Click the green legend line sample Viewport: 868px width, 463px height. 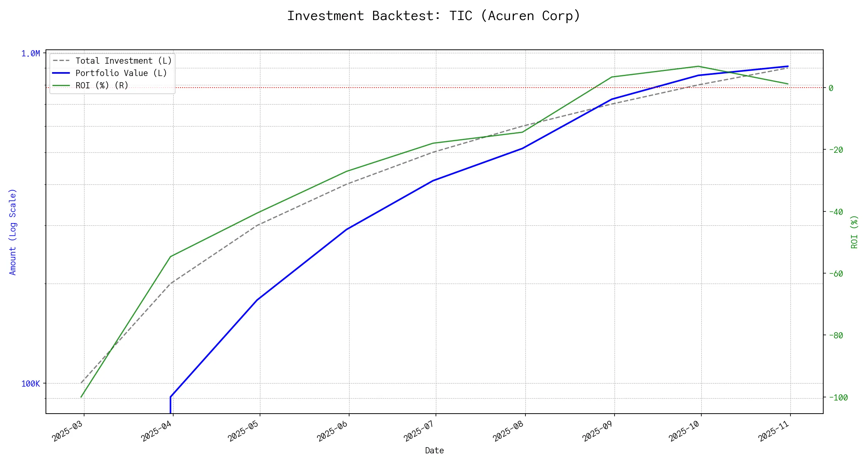click(61, 85)
